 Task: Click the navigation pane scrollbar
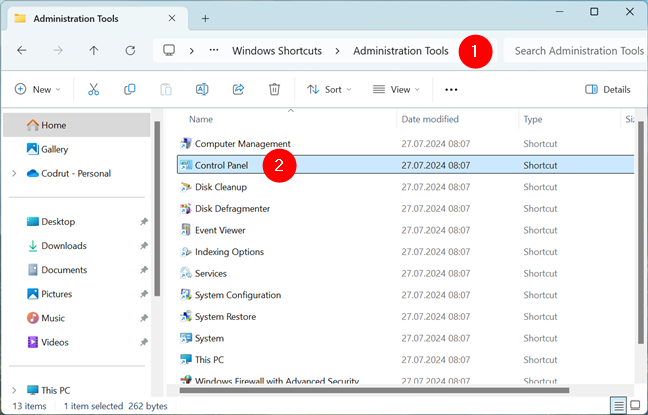click(157, 209)
